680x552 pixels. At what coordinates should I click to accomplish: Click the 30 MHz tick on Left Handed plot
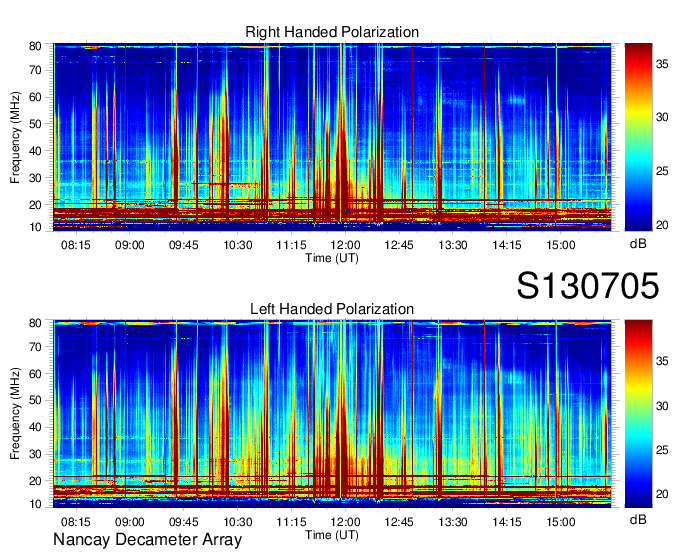(35, 454)
